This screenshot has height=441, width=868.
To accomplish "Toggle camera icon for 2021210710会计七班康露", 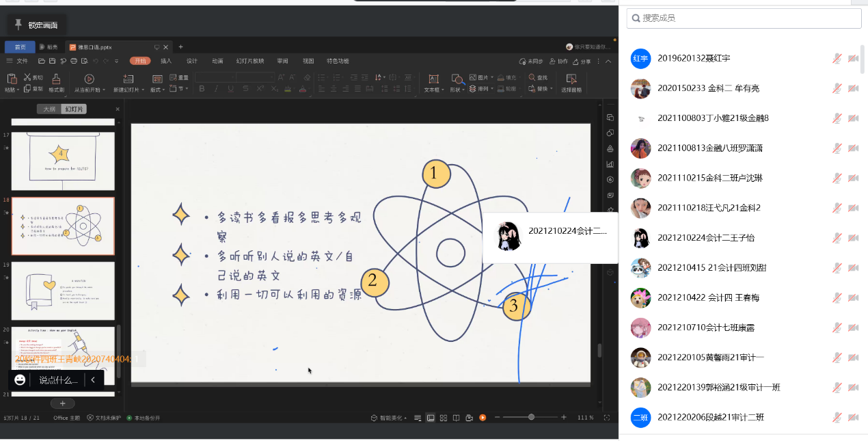I will [x=853, y=328].
